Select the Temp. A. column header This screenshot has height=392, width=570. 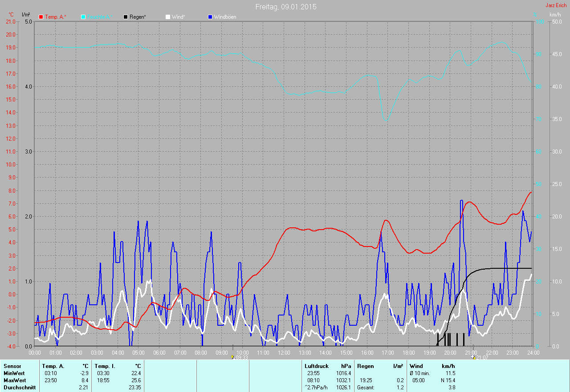(53, 366)
